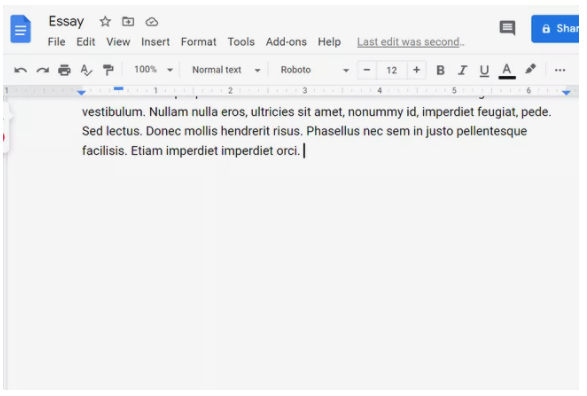Image resolution: width=587 pixels, height=396 pixels.
Task: Toggle Bold formatting
Action: point(441,70)
